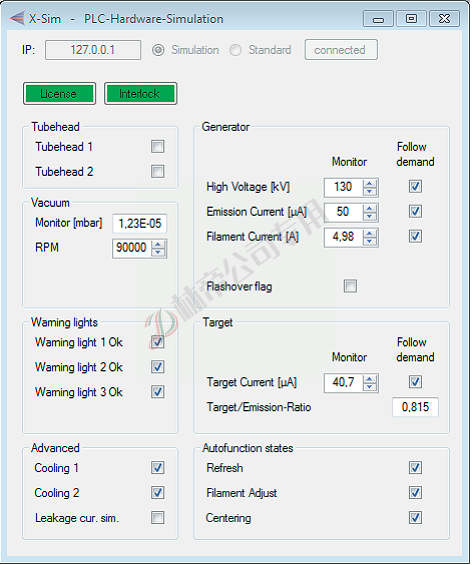Click the X-Sim app icon in title bar
The width and height of the screenshot is (472, 565).
pyautogui.click(x=17, y=18)
